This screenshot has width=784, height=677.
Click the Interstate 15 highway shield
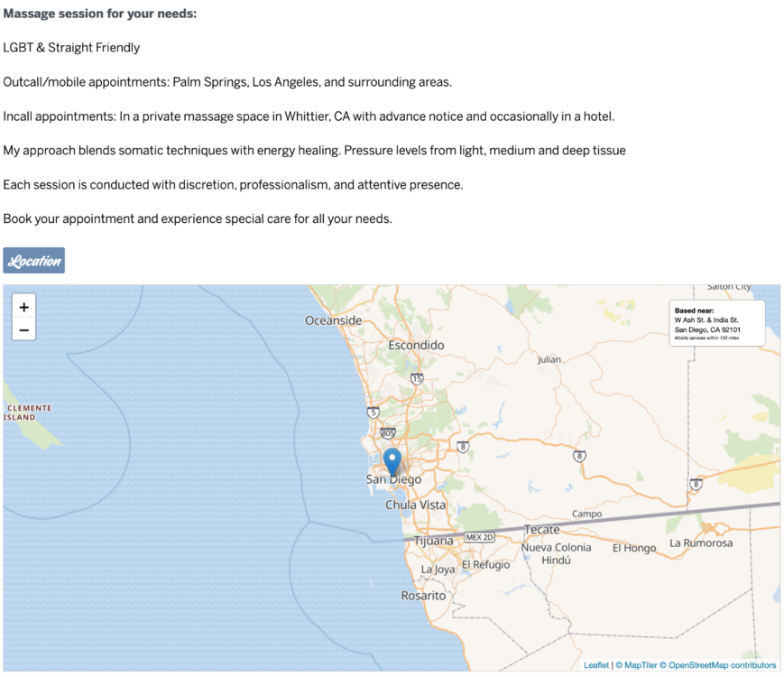(416, 379)
